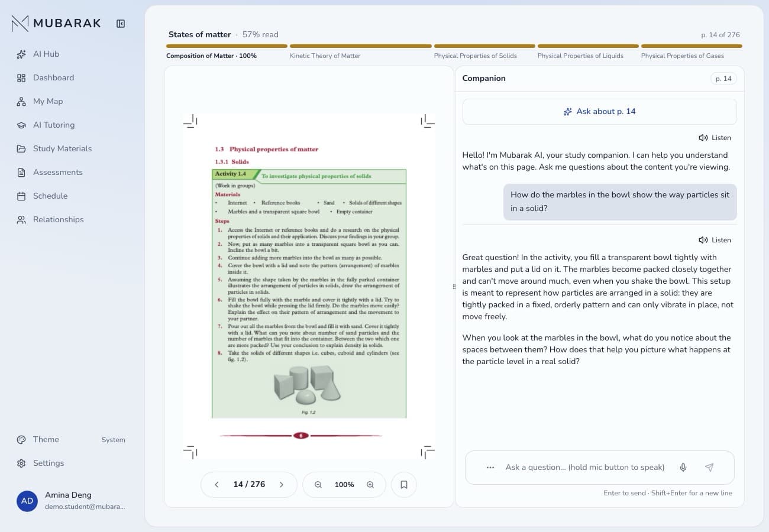Select the Physical Properties of Liquids section
The width and height of the screenshot is (769, 532).
click(580, 56)
